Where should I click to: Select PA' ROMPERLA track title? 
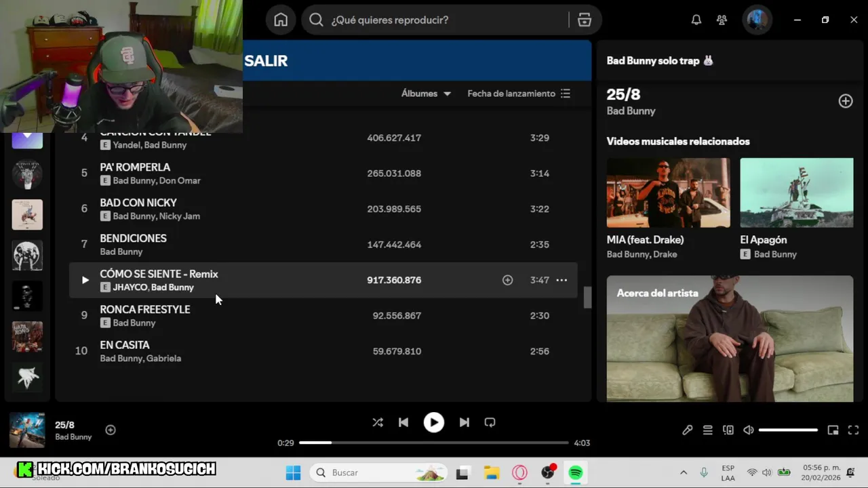point(135,167)
